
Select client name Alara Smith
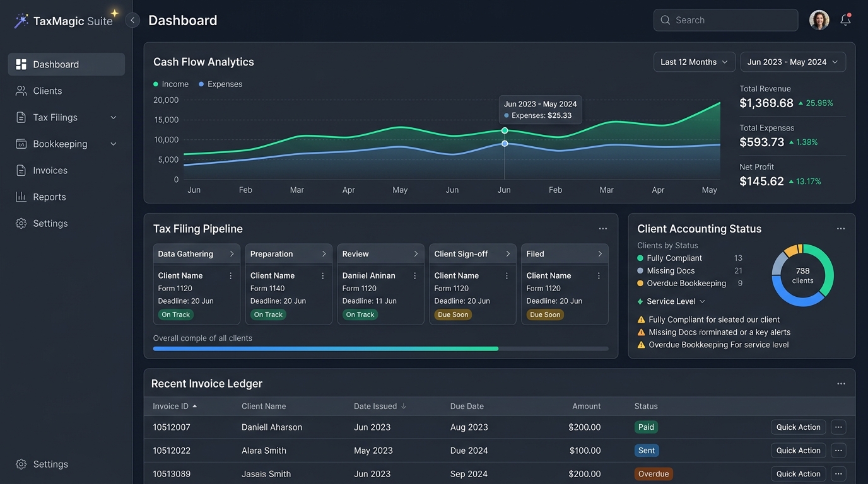264,451
